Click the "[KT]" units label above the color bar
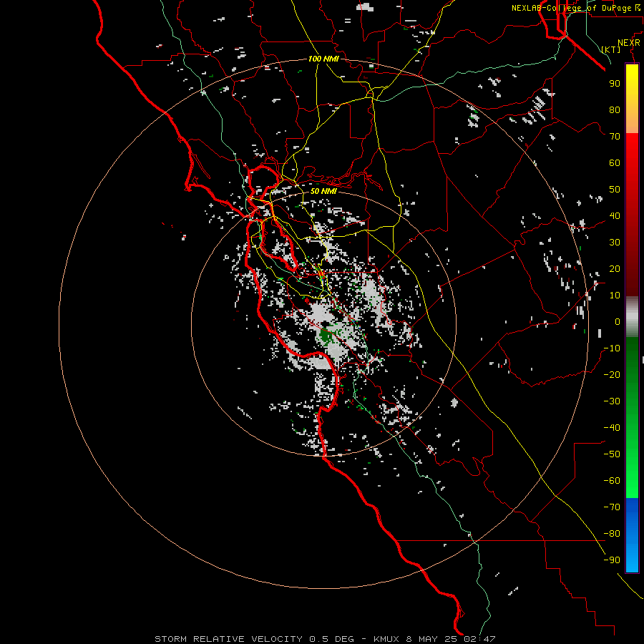644x644 pixels. point(610,49)
